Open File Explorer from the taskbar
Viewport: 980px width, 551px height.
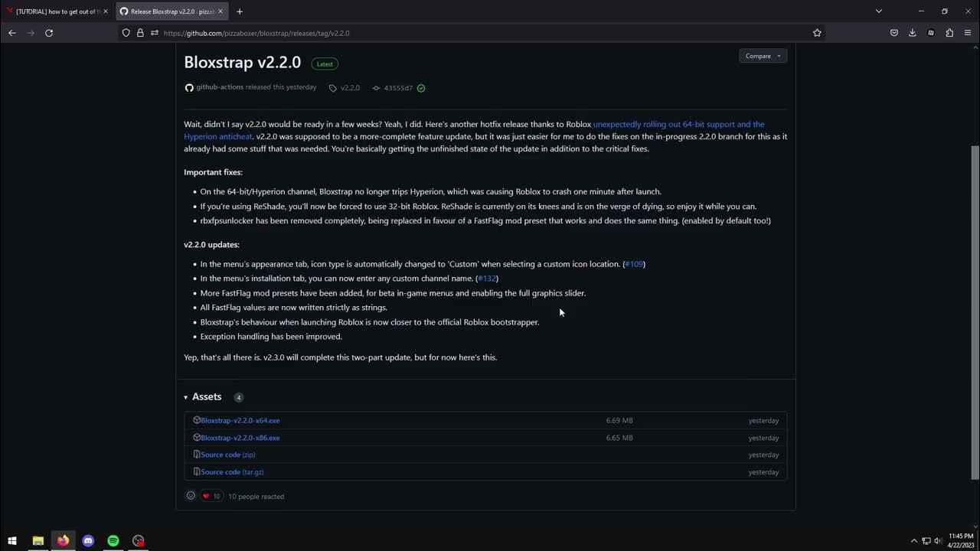[38, 540]
